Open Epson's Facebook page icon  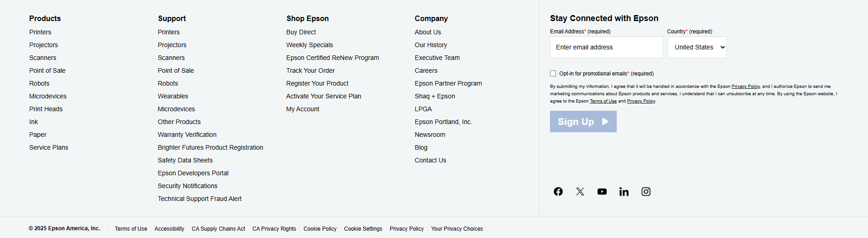[558, 192]
